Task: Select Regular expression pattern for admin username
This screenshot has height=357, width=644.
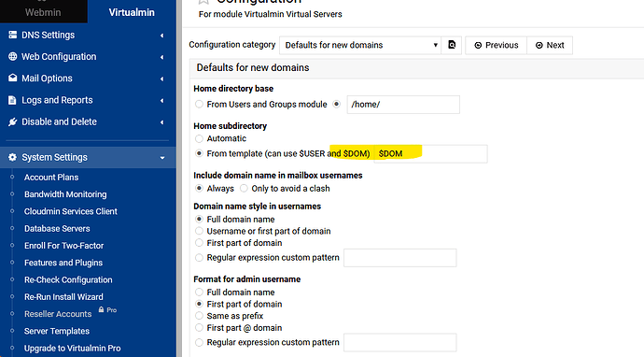Action: pyautogui.click(x=199, y=342)
